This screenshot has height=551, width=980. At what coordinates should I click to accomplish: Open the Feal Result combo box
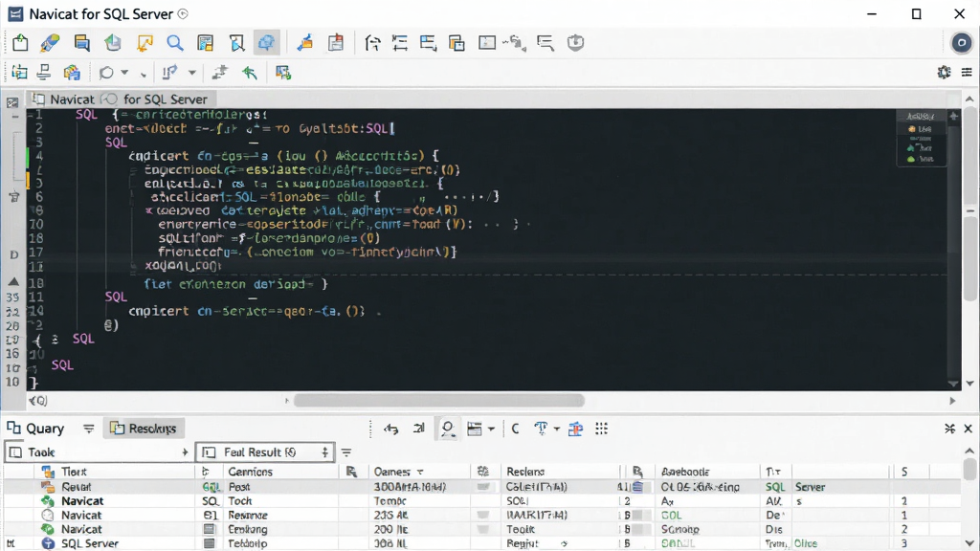[x=266, y=452]
